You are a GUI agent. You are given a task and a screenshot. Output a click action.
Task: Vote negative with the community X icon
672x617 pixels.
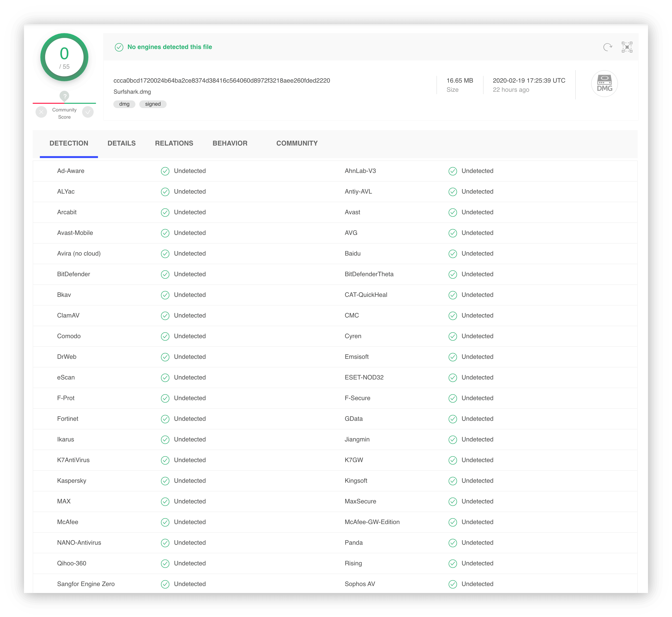pos(41,112)
